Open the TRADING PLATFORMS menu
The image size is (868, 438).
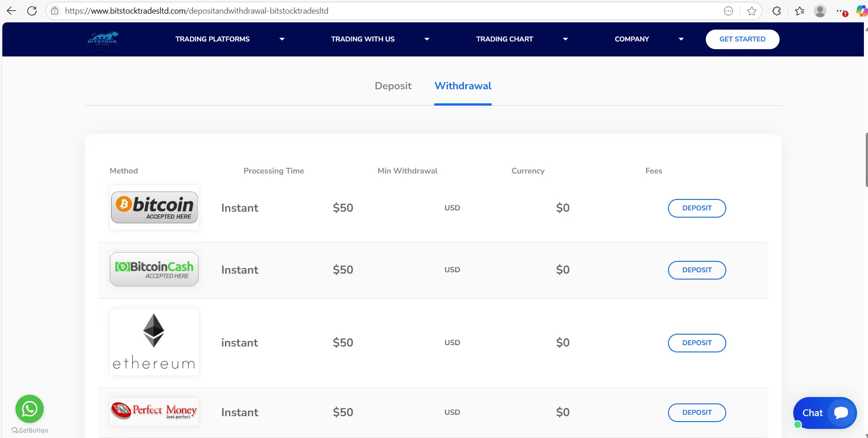[212, 39]
